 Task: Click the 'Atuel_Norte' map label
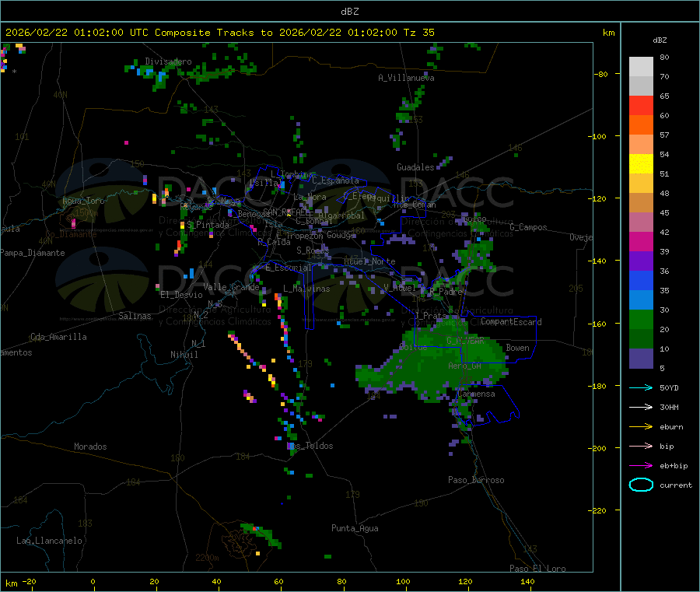point(369,261)
